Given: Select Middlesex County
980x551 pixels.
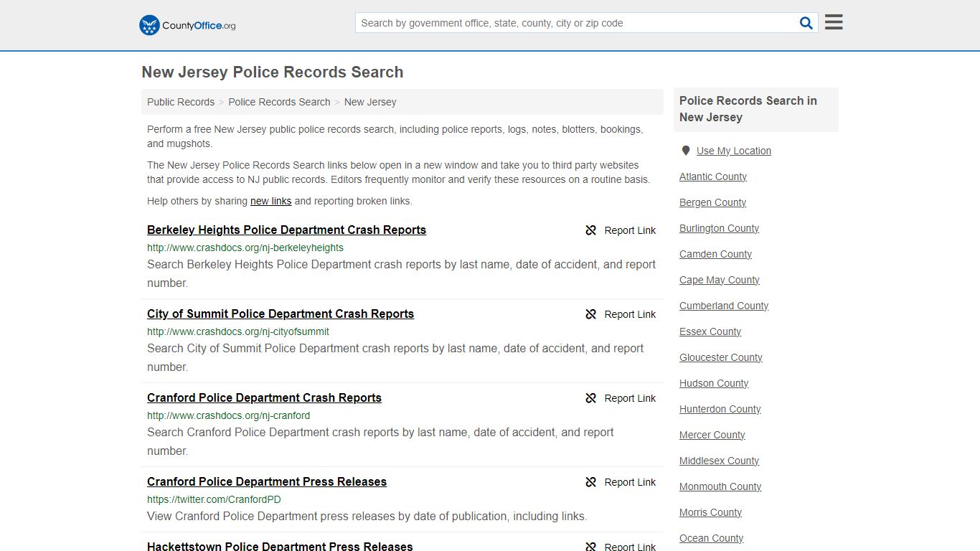Looking at the screenshot, I should [719, 461].
